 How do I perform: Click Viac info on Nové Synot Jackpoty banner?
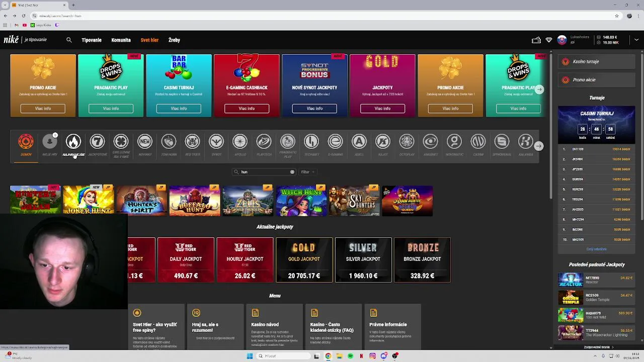tap(314, 108)
